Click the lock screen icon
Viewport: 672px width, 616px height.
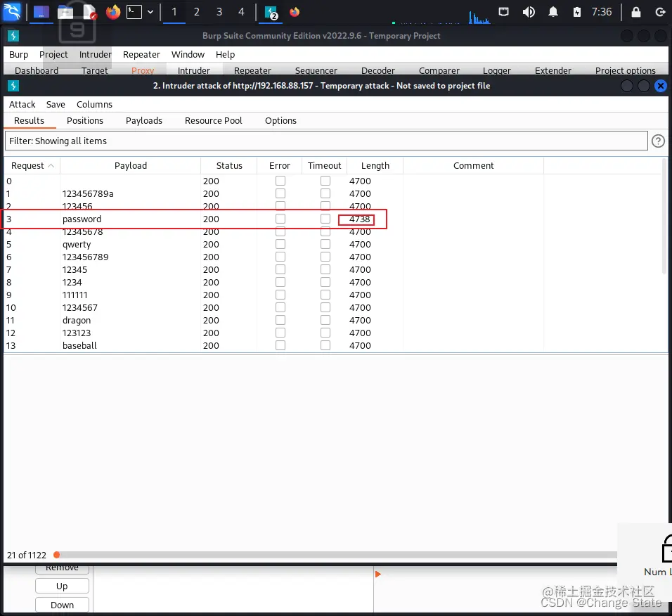pos(636,12)
